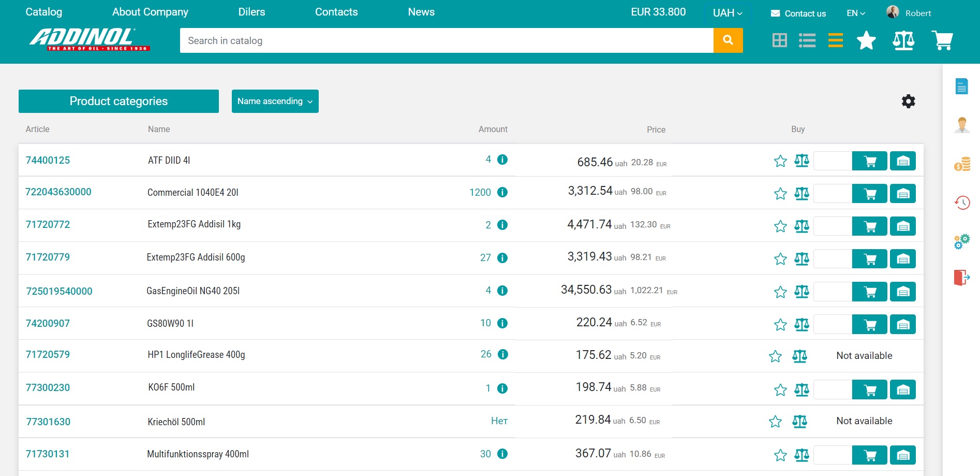Open the Catalog menu
Viewport: 980px width, 476px height.
tap(44, 12)
